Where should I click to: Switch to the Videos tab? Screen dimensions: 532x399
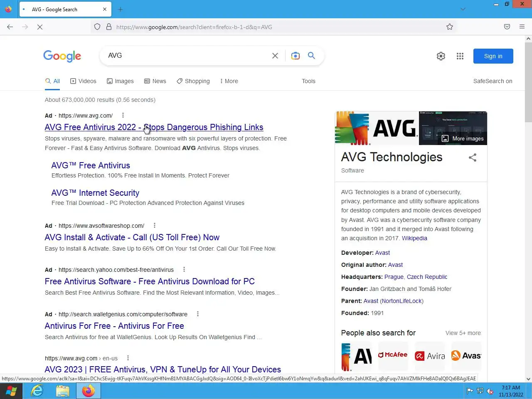tap(83, 81)
